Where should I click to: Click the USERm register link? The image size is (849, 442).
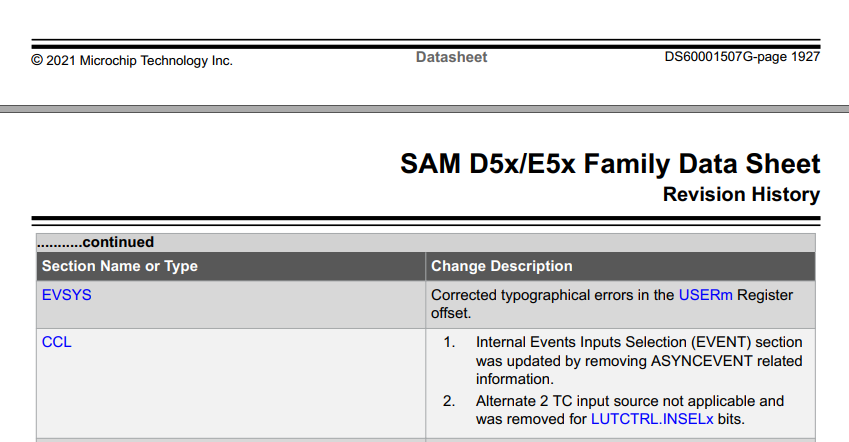(705, 295)
